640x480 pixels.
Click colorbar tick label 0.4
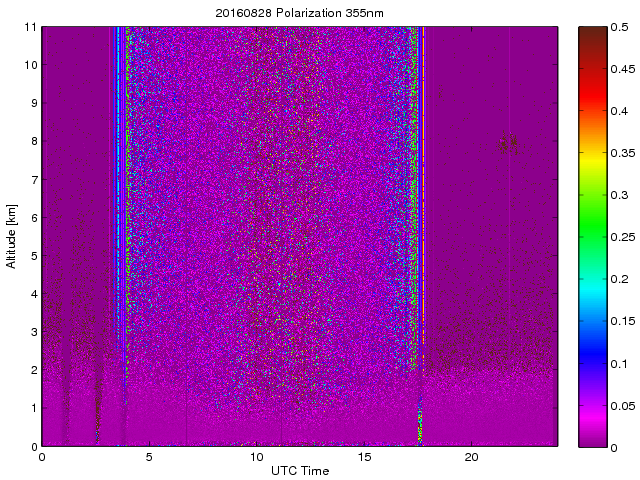619,111
